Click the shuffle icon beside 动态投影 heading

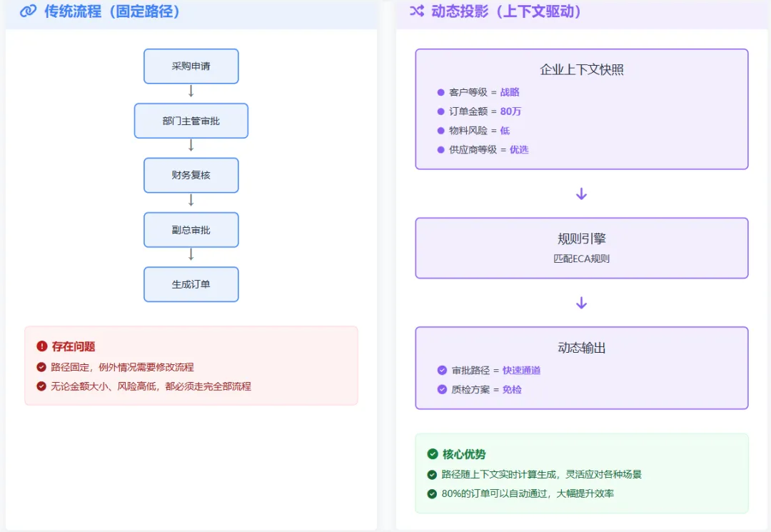pos(417,11)
